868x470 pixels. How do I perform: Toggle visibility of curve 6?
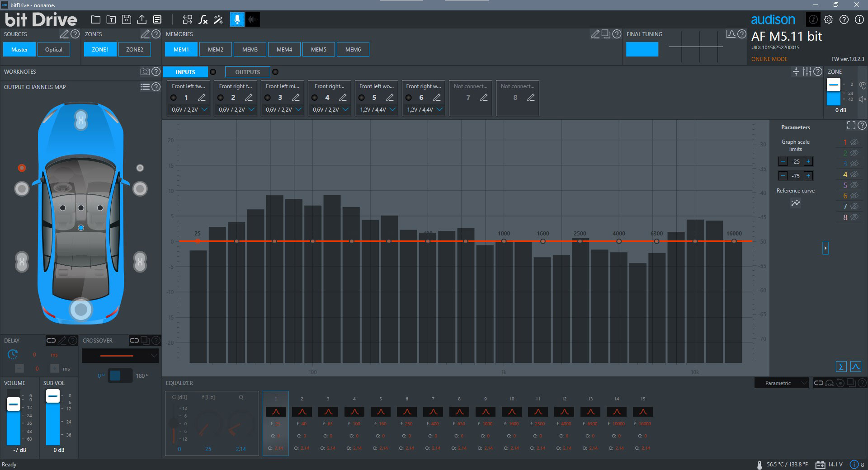tap(854, 196)
